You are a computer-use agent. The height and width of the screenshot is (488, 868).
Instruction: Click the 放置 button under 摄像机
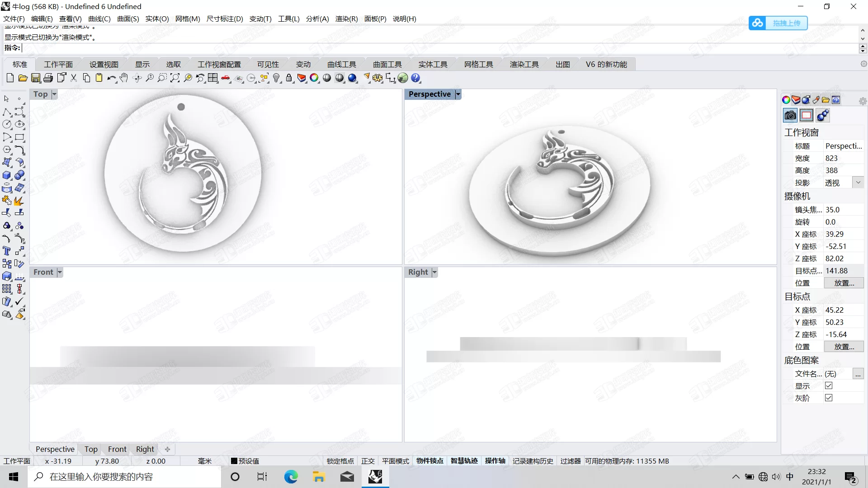point(844,283)
